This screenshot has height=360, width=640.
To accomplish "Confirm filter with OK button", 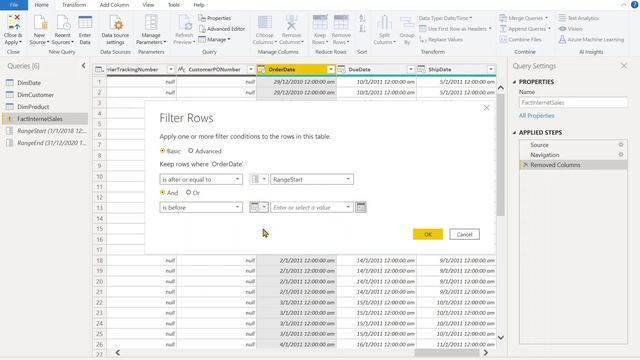I will coord(428,234).
